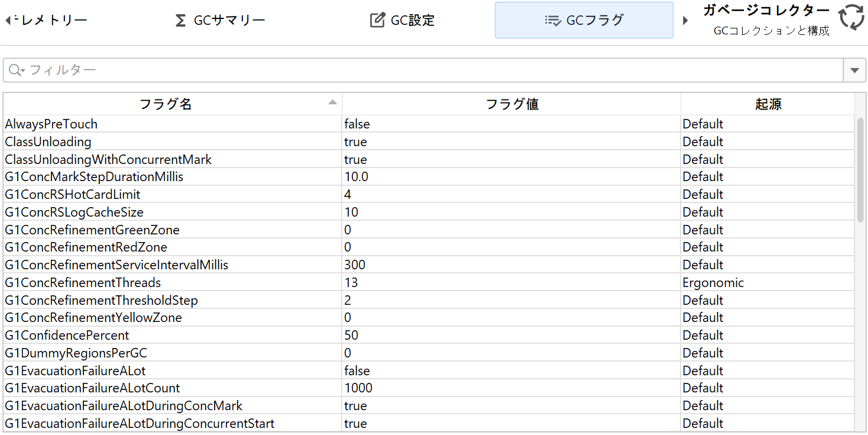Sort by 起源 column header
Image resolution: width=868 pixels, height=435 pixels.
767,104
